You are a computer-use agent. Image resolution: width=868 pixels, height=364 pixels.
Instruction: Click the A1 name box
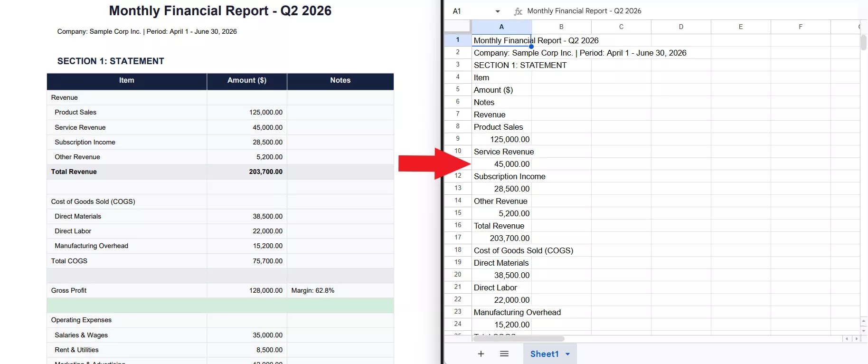point(457,11)
